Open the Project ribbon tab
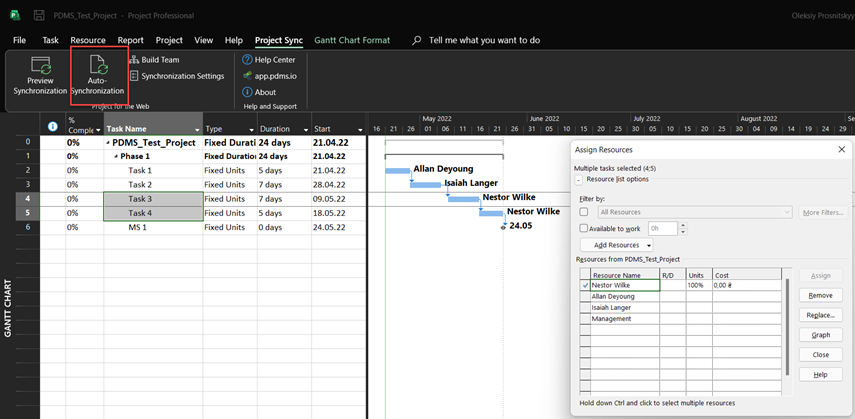Image resolution: width=855 pixels, height=419 pixels. 169,40
